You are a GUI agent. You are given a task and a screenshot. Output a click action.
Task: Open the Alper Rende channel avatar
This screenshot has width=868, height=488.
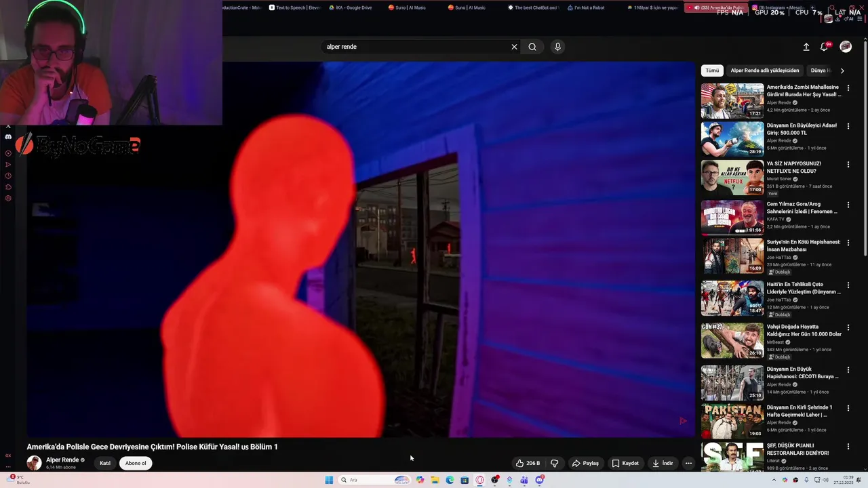pos(34,463)
